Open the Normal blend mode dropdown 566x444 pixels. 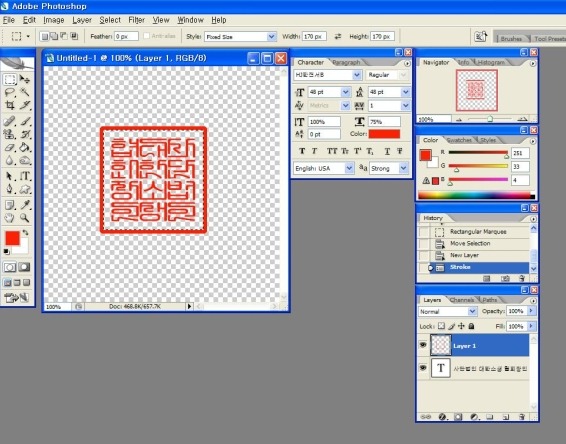point(447,311)
